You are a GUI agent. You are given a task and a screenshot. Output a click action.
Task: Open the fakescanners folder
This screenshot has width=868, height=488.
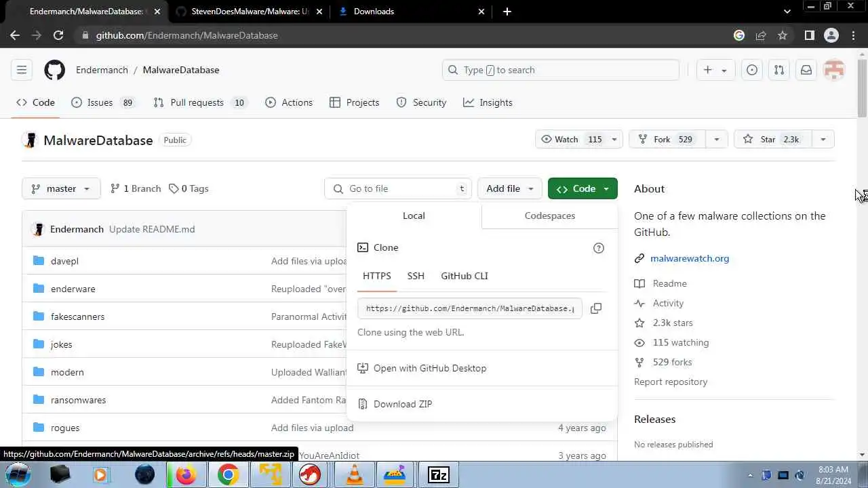(77, 317)
